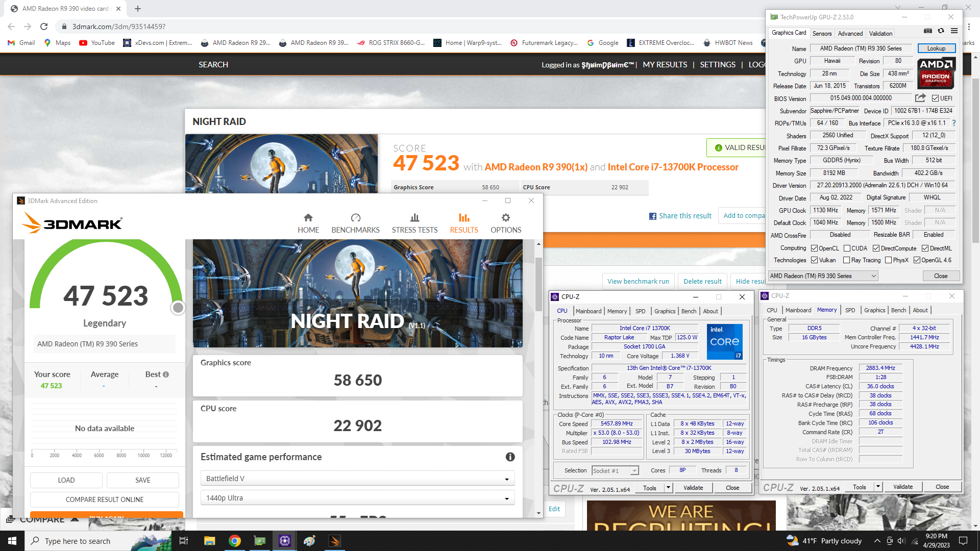Image resolution: width=980 pixels, height=551 pixels.
Task: Expand Tools dropdown arrow in right CPU-Z
Action: tap(878, 487)
